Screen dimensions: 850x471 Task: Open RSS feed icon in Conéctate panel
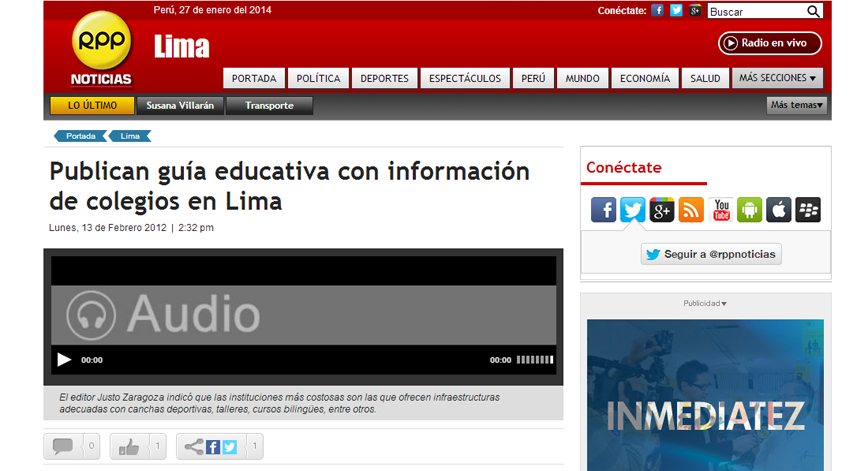click(x=691, y=210)
